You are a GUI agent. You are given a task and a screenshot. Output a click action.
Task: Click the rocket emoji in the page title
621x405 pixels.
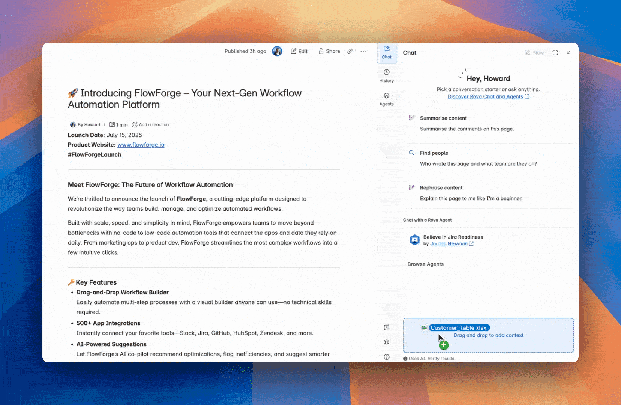coord(73,93)
